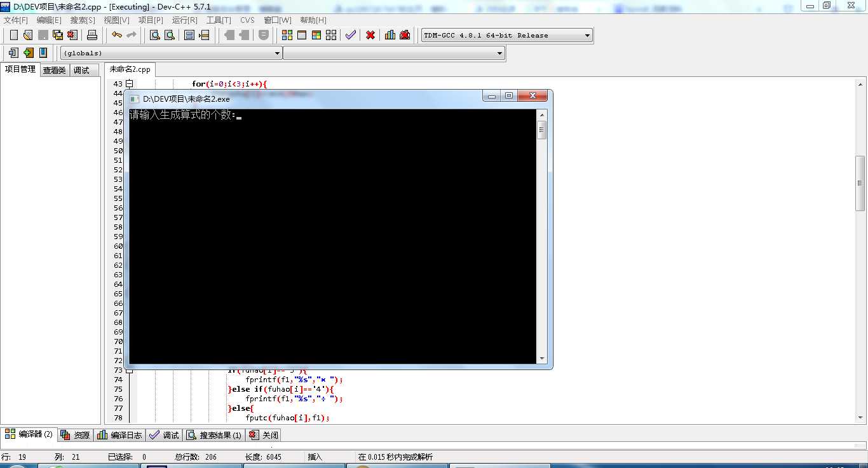Switch to the 查看类 side tab
This screenshot has width=868, height=468.
tap(55, 70)
